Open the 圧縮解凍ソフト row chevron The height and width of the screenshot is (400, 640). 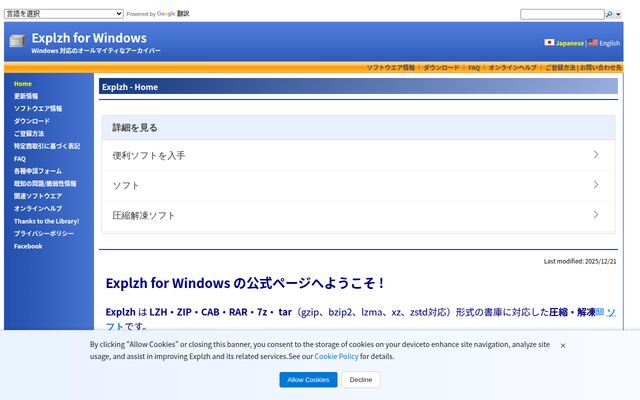596,215
